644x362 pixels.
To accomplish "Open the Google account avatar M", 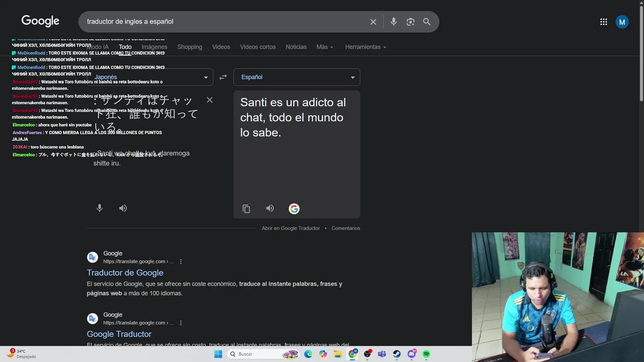I will (622, 22).
